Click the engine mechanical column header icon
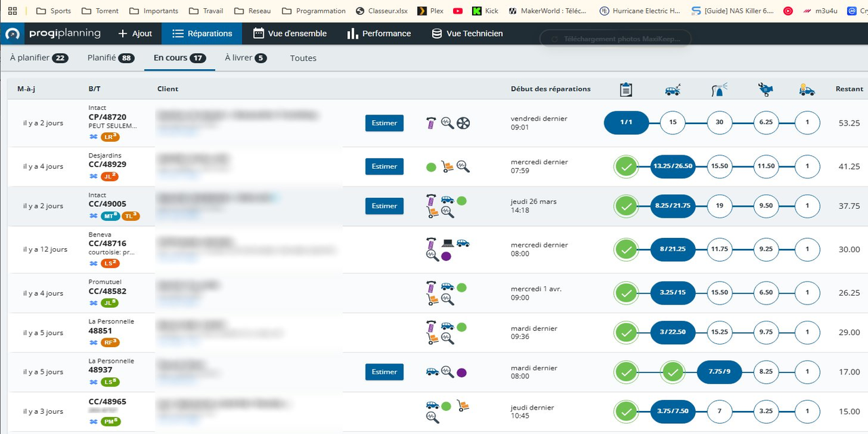 point(766,90)
